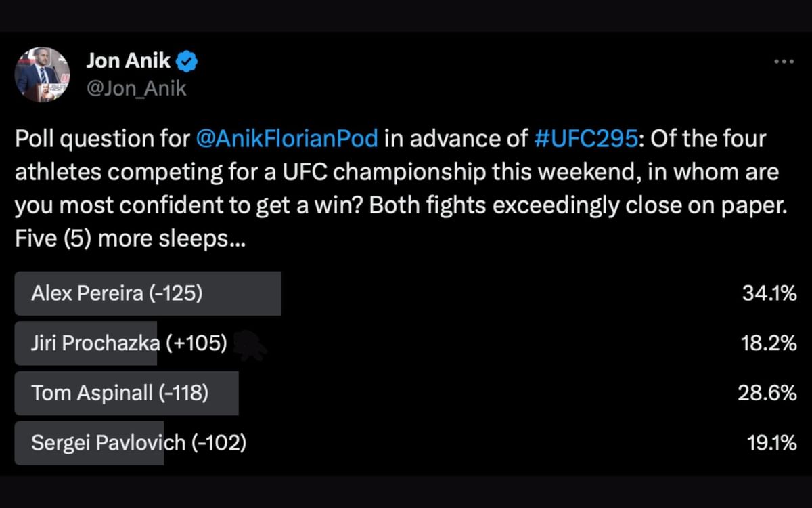The width and height of the screenshot is (812, 508).
Task: Open the @Jon_Anik handle link
Action: click(x=135, y=88)
